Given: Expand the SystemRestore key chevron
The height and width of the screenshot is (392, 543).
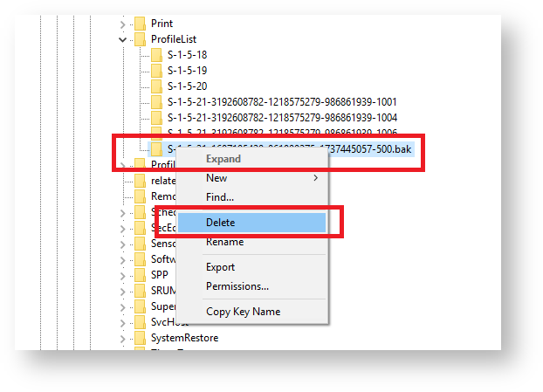Looking at the screenshot, I should 122,339.
